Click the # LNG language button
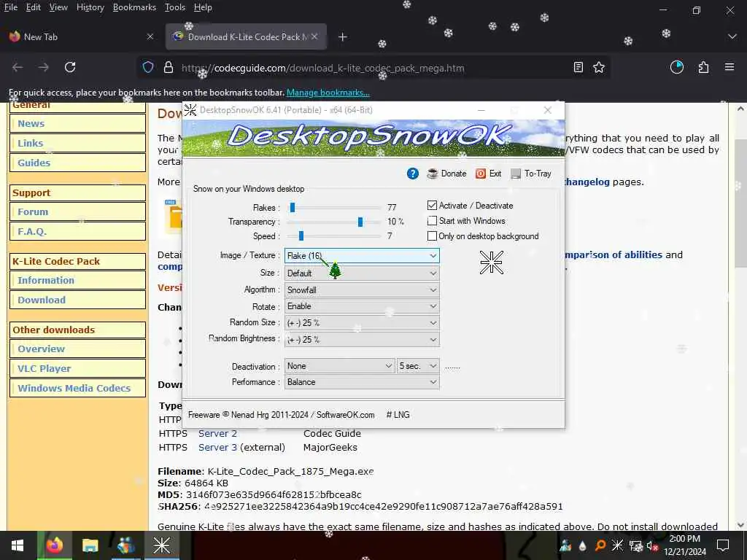 pyautogui.click(x=398, y=415)
